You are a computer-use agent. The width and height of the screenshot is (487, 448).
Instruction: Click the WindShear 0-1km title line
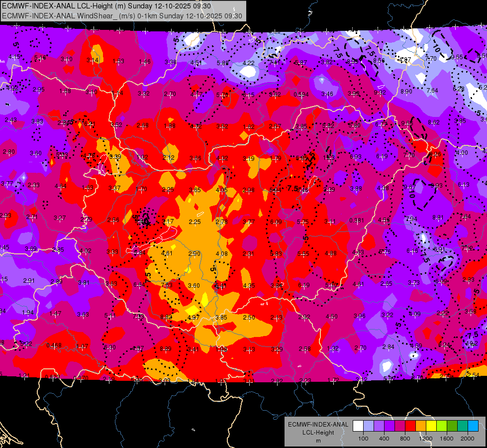(x=122, y=16)
